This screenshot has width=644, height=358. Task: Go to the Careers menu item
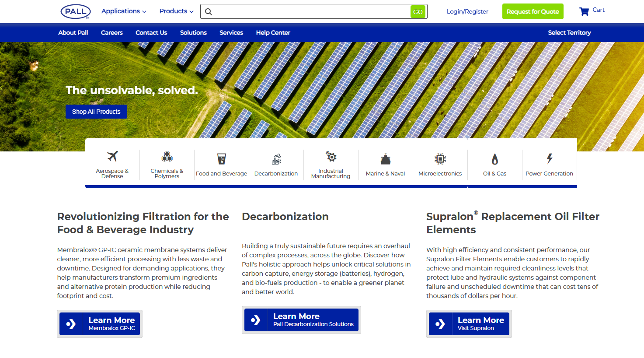pyautogui.click(x=112, y=33)
